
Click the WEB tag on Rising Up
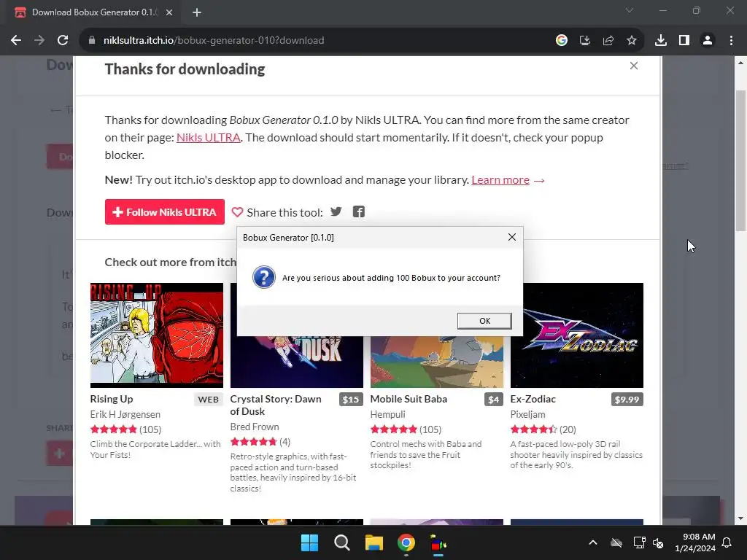tap(208, 400)
